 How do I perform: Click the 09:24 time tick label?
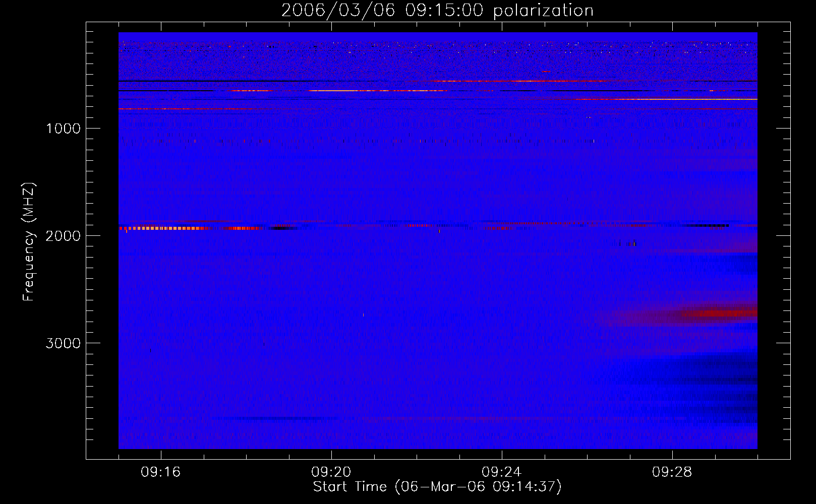click(502, 472)
